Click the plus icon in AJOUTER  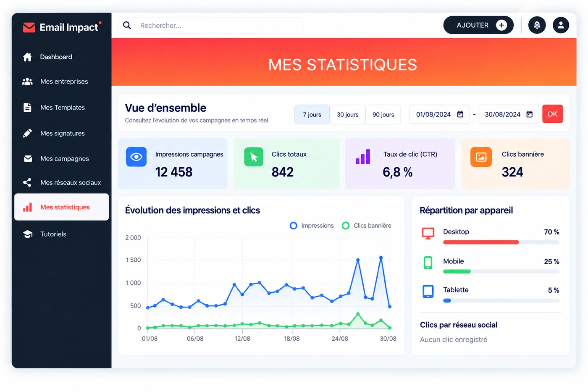[501, 25]
